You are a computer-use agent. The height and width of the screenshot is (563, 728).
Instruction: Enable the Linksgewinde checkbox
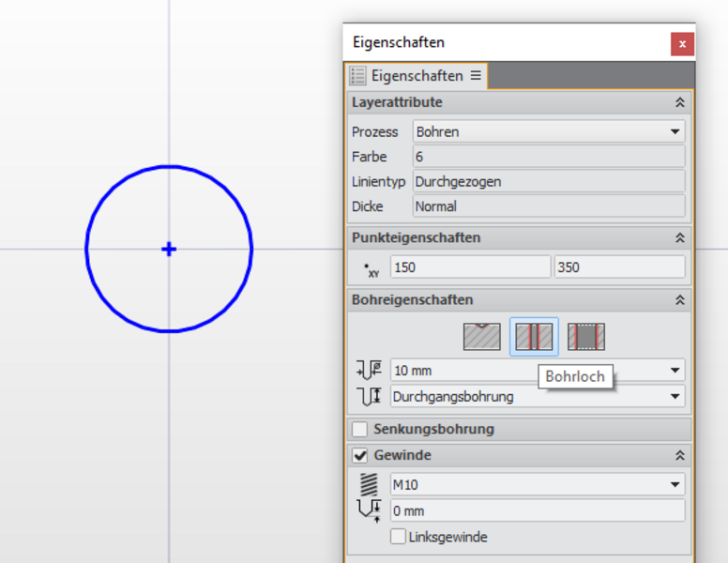coord(398,537)
